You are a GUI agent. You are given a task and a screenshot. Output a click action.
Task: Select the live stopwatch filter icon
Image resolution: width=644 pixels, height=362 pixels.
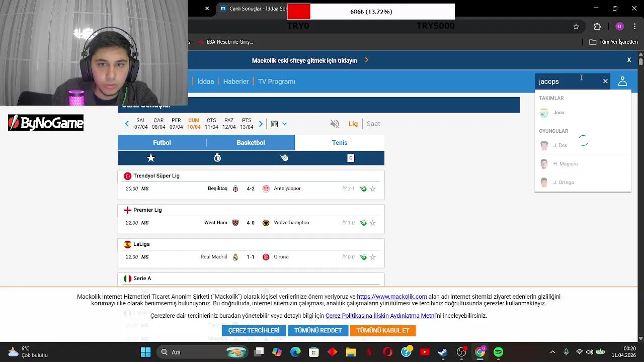(x=217, y=158)
